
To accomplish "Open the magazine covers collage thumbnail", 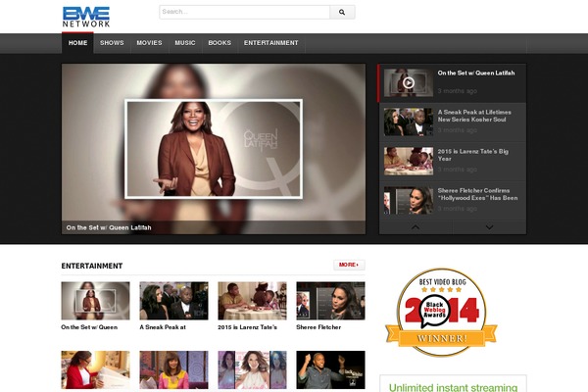I will coord(252,369).
